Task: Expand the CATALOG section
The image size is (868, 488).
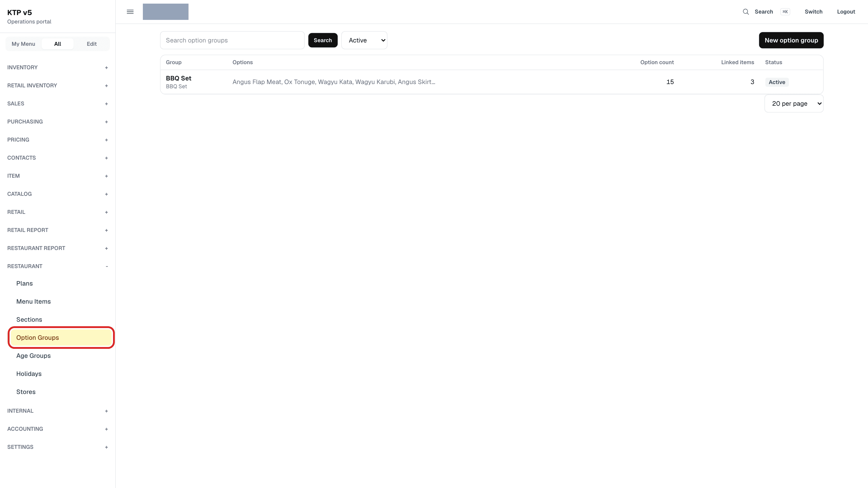Action: [x=58, y=194]
